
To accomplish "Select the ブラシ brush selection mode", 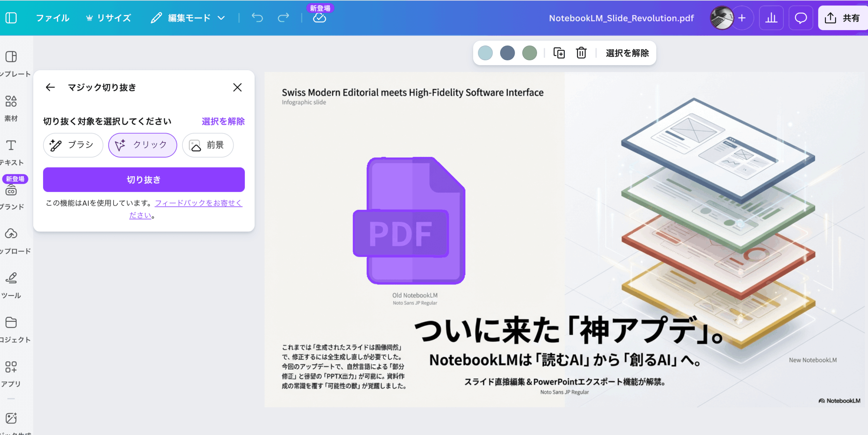I will tap(73, 145).
